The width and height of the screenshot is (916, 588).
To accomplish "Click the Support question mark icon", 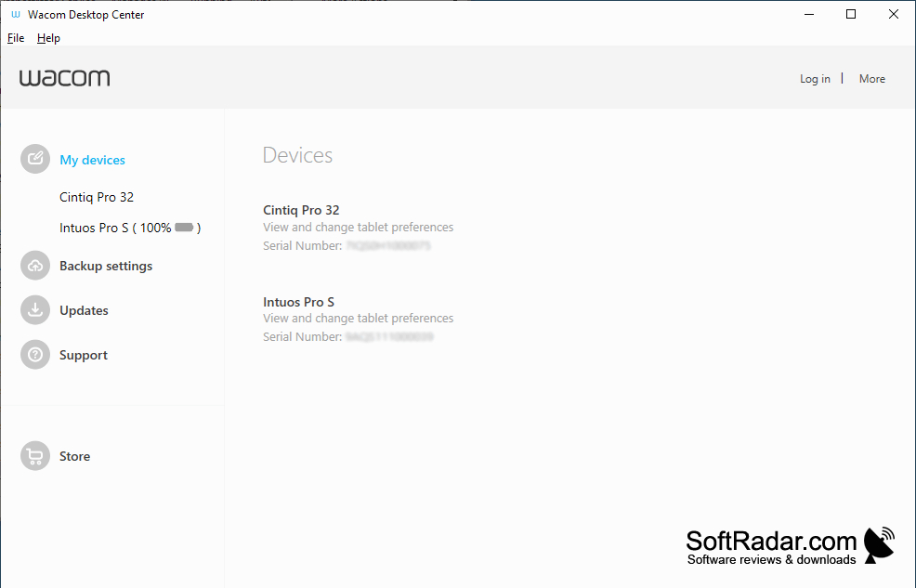I will click(x=35, y=355).
